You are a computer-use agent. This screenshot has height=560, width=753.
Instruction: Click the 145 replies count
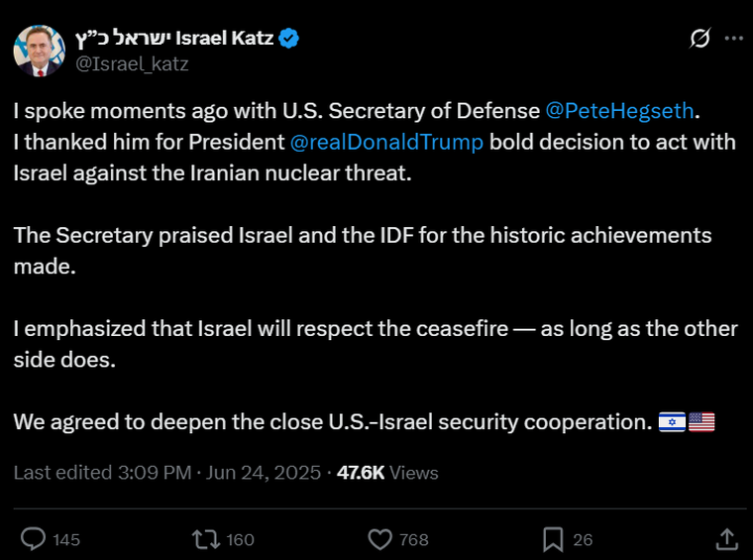[66, 539]
